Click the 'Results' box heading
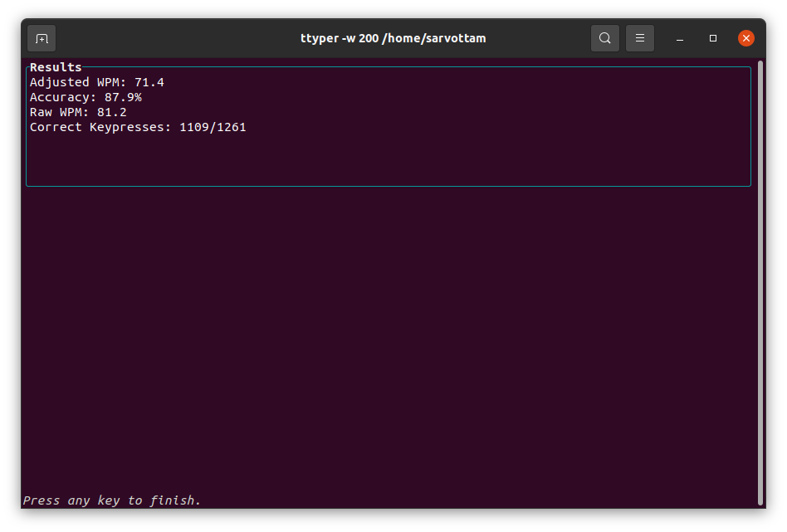Image resolution: width=787 pixels, height=532 pixels. [x=56, y=67]
